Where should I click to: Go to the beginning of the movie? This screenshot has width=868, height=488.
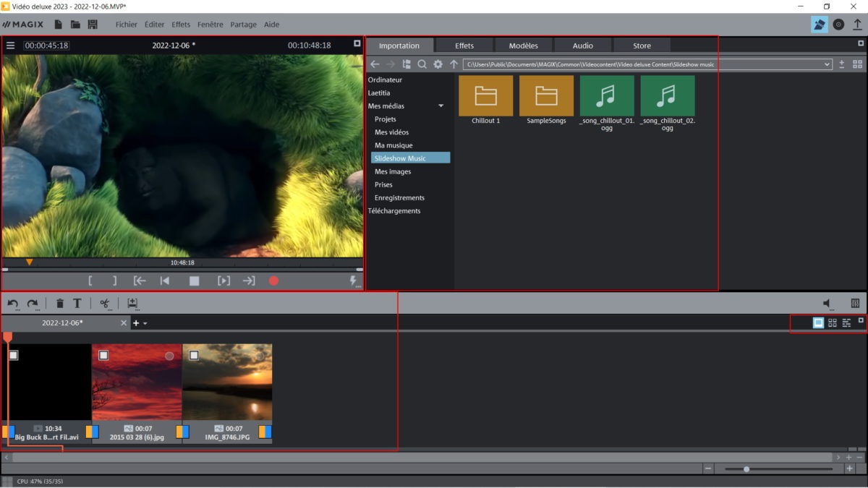tap(165, 281)
